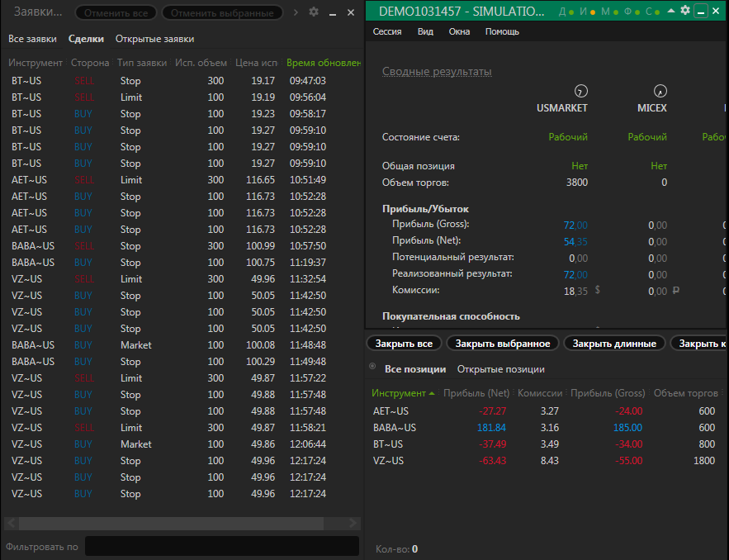Open the Сводные результаты link

click(437, 72)
